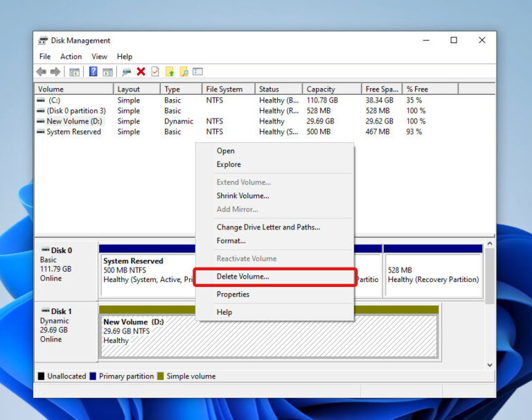Click the Back arrow toolbar icon
Viewport: 532px width, 420px height.
[42, 72]
